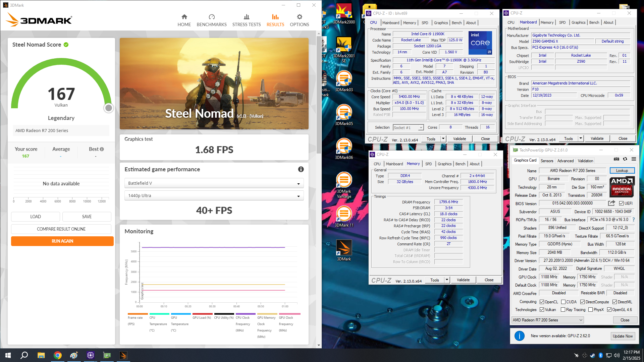The width and height of the screenshot is (644, 362).
Task: Click COMPARE RESULT ONLINE button
Action: [x=61, y=229]
